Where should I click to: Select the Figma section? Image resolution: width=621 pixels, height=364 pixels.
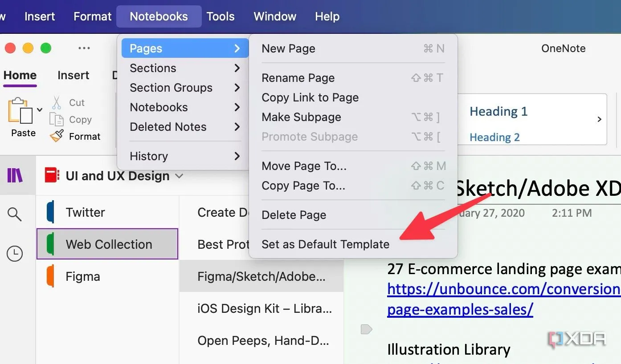click(107, 276)
